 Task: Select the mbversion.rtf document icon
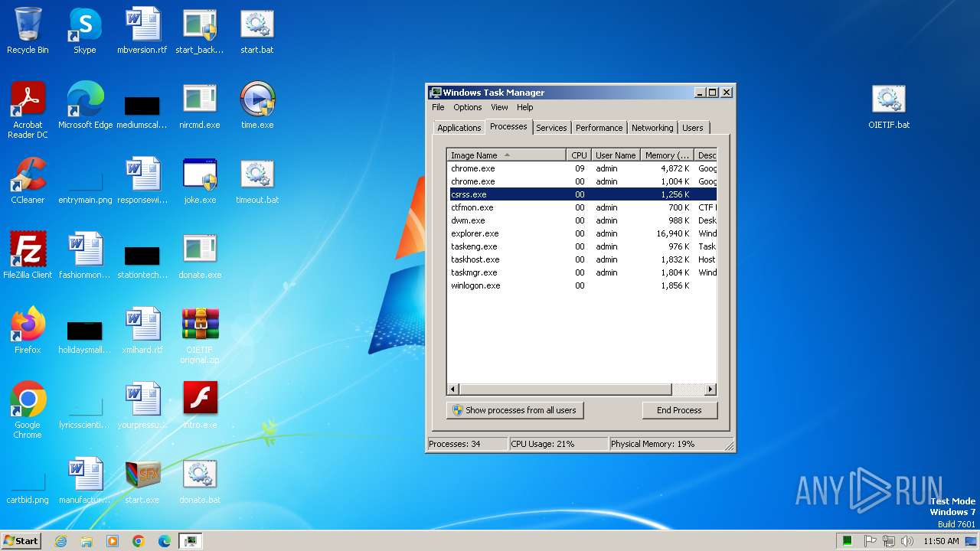click(x=142, y=31)
